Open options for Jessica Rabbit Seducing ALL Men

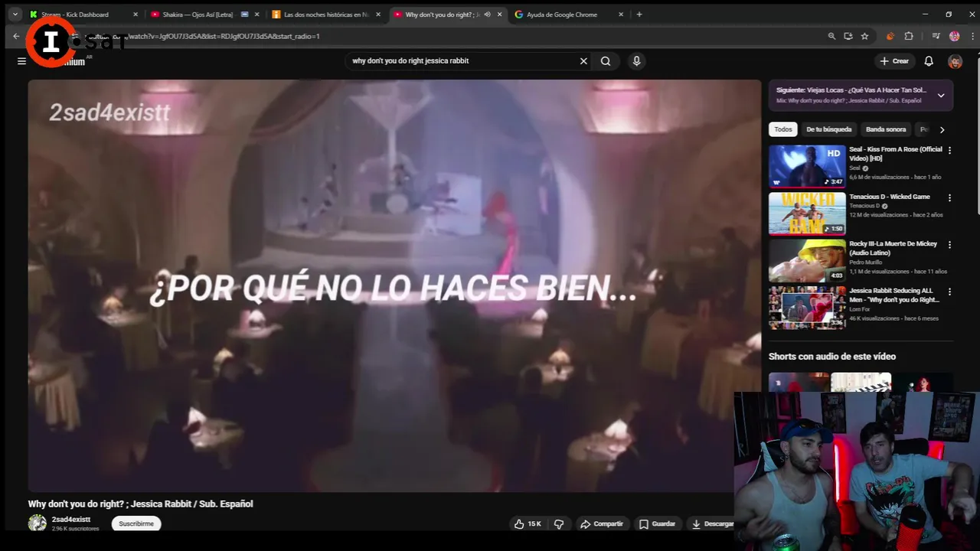[x=949, y=292]
